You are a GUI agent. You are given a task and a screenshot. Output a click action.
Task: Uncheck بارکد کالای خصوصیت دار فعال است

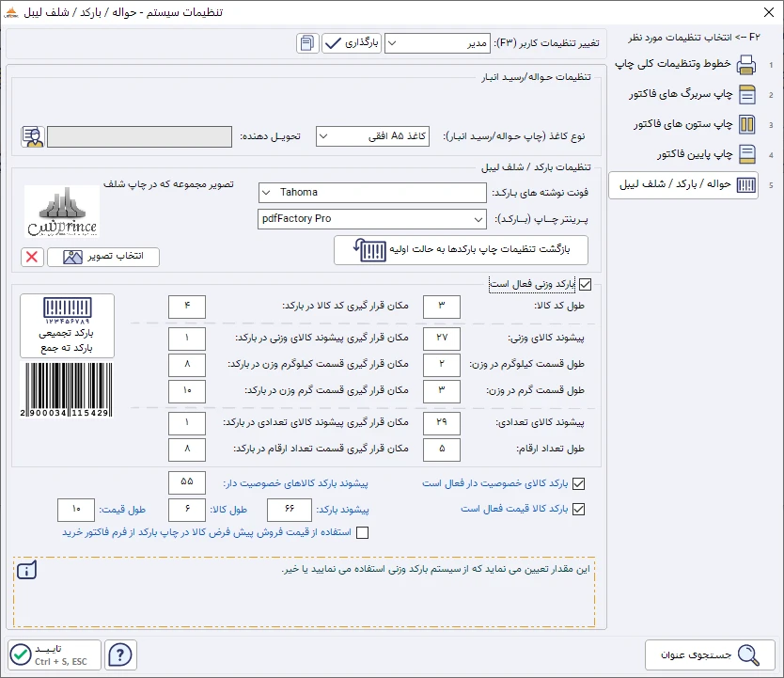click(578, 483)
